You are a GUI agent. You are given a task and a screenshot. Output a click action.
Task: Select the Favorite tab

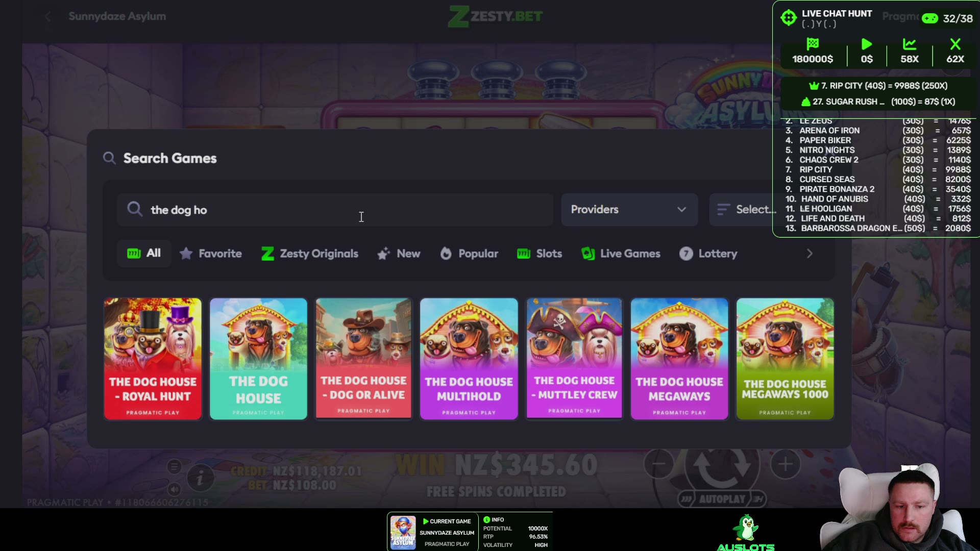click(x=211, y=254)
